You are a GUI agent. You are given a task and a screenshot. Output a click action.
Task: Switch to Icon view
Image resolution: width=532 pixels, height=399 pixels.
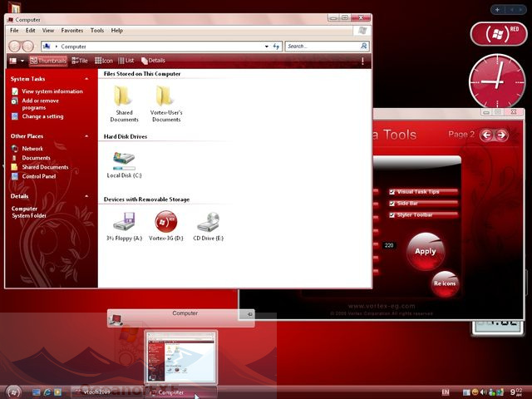point(104,61)
